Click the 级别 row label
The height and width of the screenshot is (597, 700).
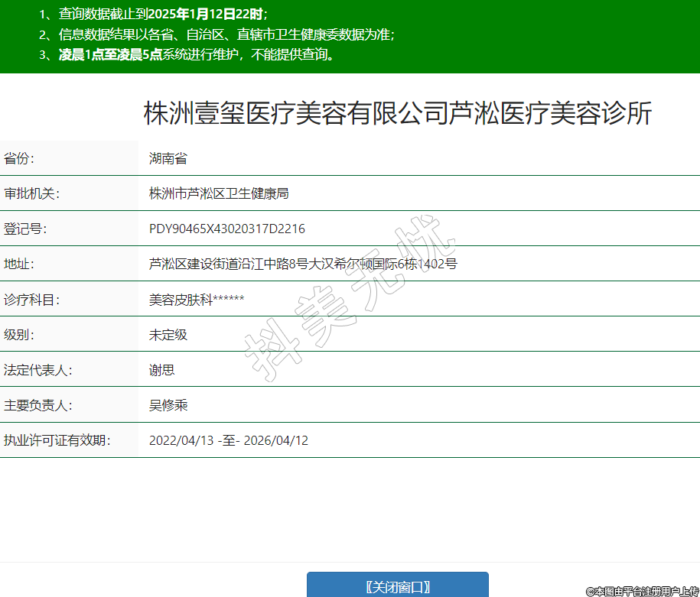[x=19, y=335]
